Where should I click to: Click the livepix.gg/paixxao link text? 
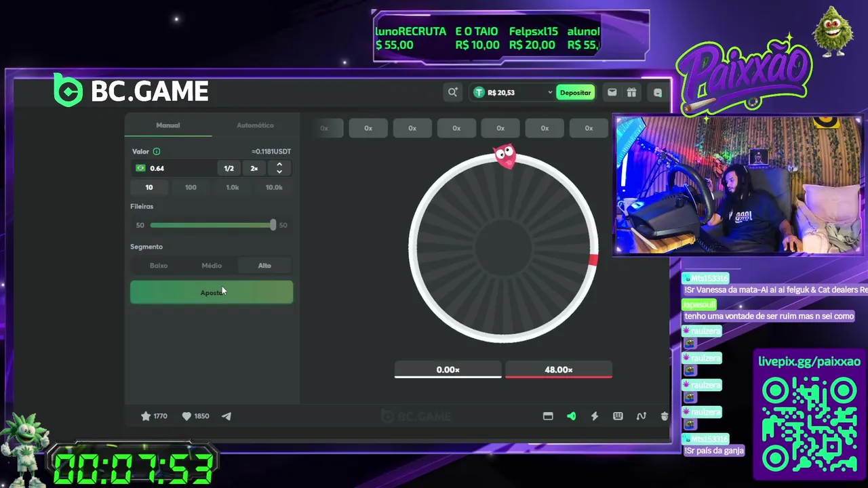[x=809, y=361]
